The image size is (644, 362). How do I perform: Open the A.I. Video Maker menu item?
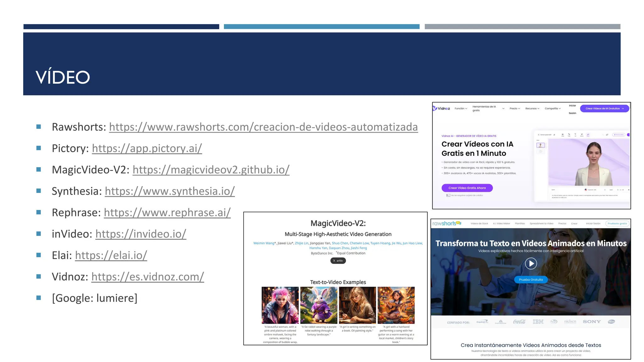point(501,223)
